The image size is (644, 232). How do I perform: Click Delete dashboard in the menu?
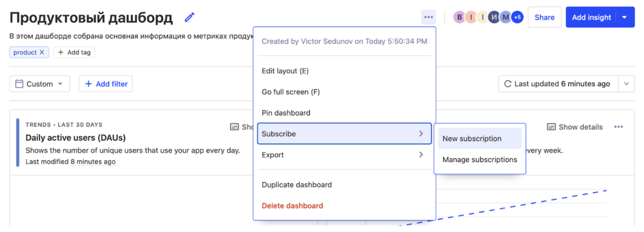coord(292,206)
